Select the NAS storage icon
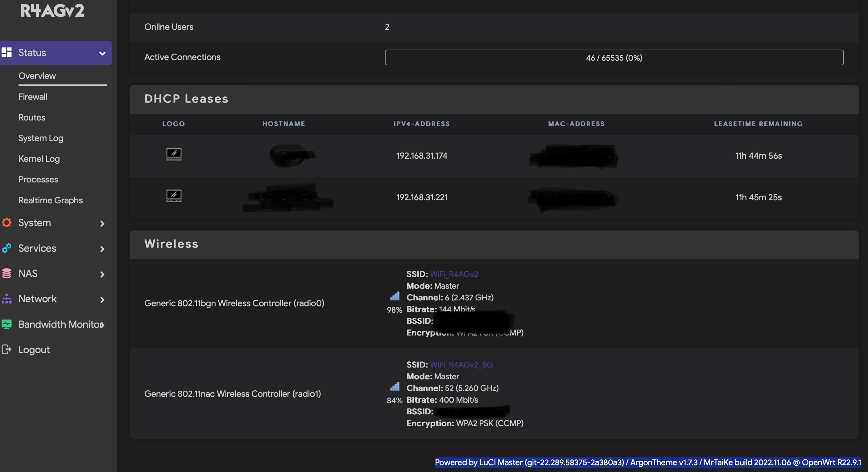The image size is (868, 472). click(x=7, y=273)
